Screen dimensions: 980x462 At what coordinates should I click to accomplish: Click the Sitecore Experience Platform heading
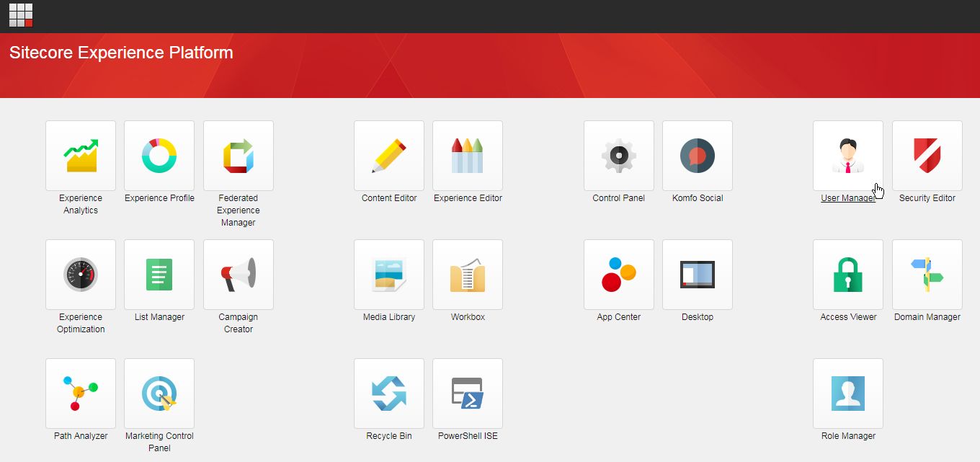pyautogui.click(x=121, y=53)
